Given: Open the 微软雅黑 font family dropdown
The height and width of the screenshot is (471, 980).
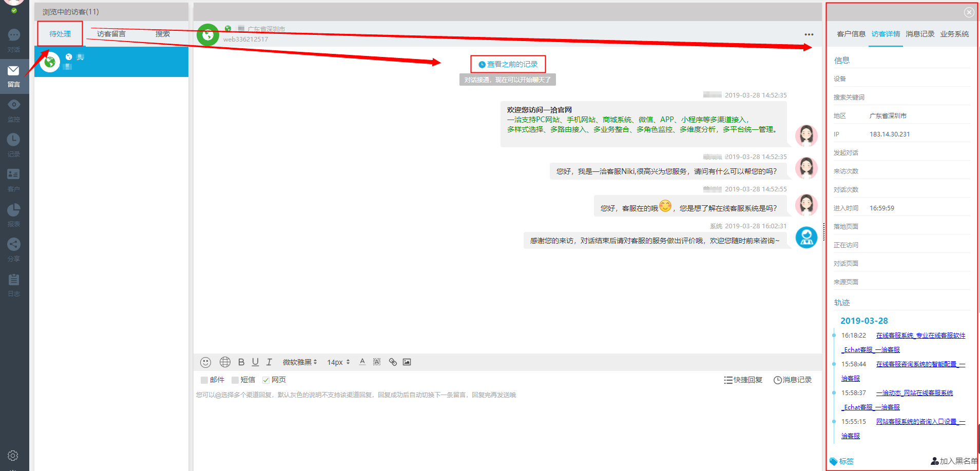Looking at the screenshot, I should click(x=300, y=362).
